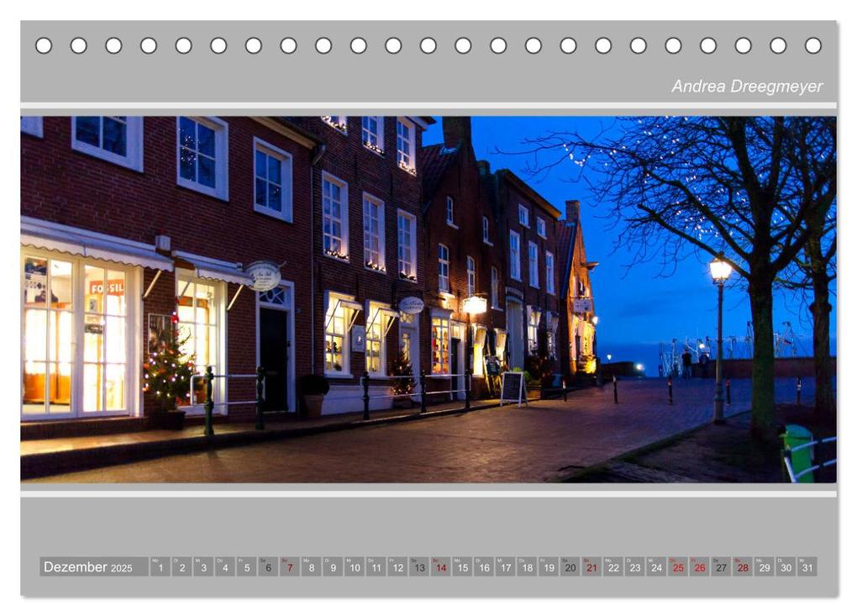Click the red Sunday 21 cell

pos(592,566)
